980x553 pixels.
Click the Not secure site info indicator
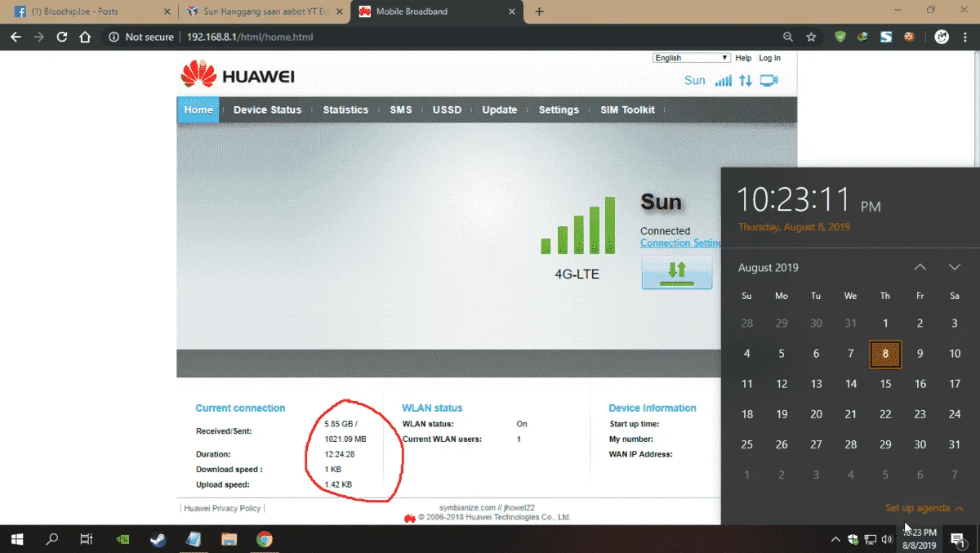point(141,37)
